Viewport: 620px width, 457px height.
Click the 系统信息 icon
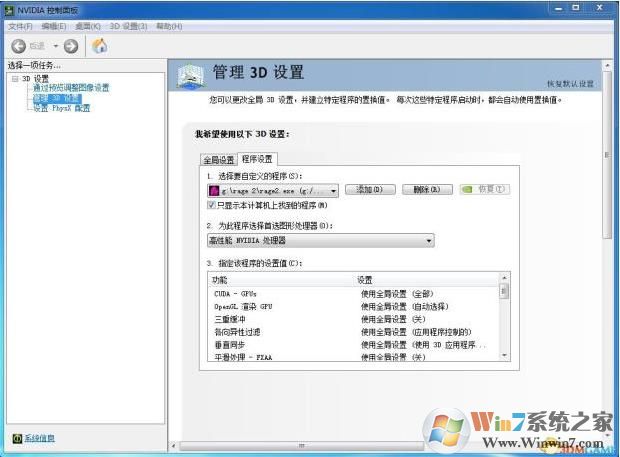pyautogui.click(x=17, y=438)
